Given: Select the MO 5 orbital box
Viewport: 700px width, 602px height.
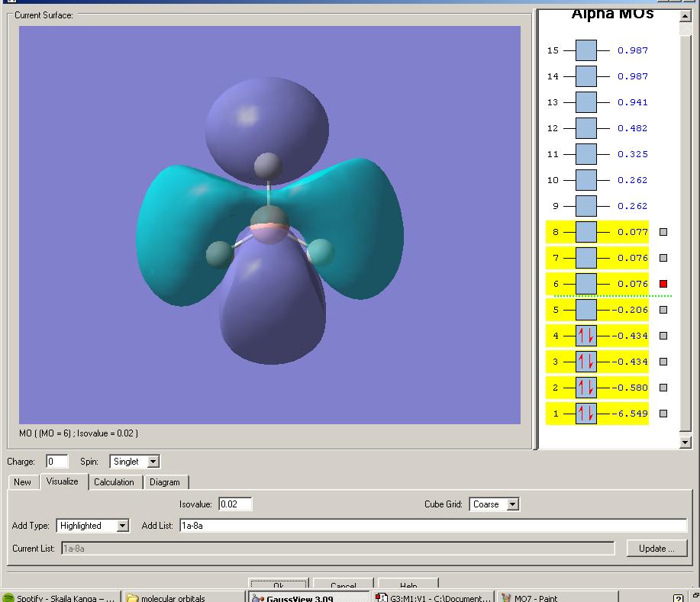Looking at the screenshot, I should pos(585,310).
